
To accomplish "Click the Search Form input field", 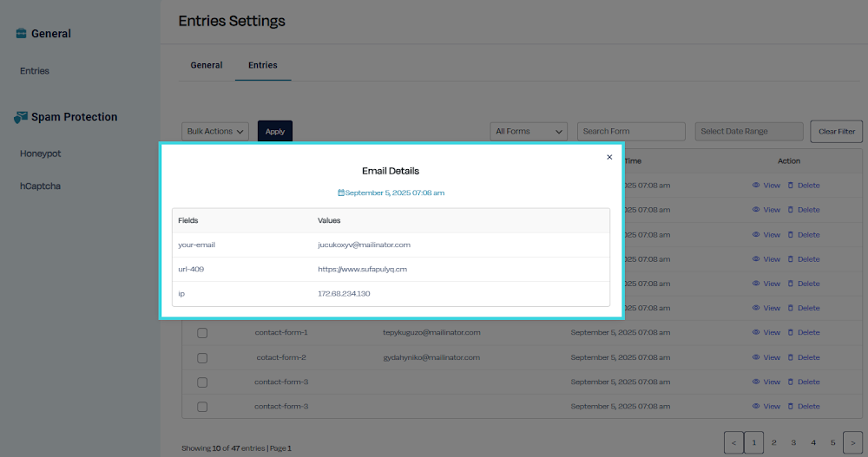I will click(631, 131).
